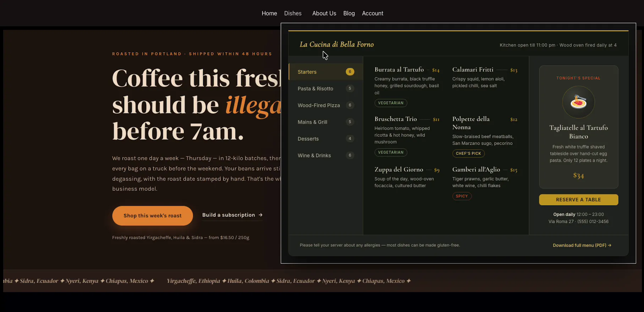
Task: Select the Zuppa del Giorno dish
Action: (399, 170)
